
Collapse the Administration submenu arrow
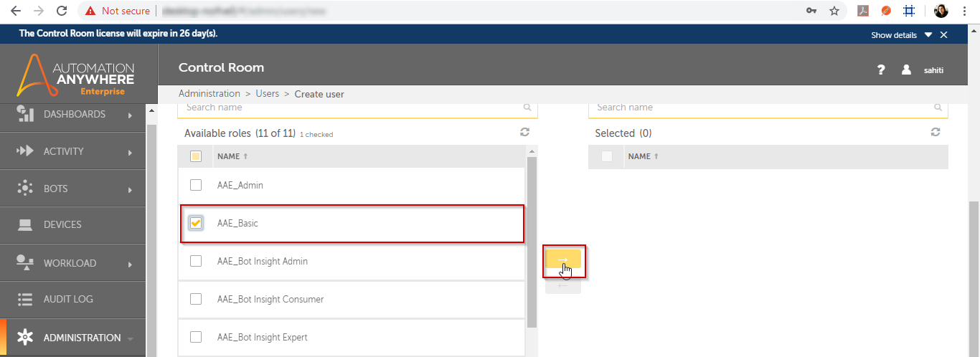131,338
